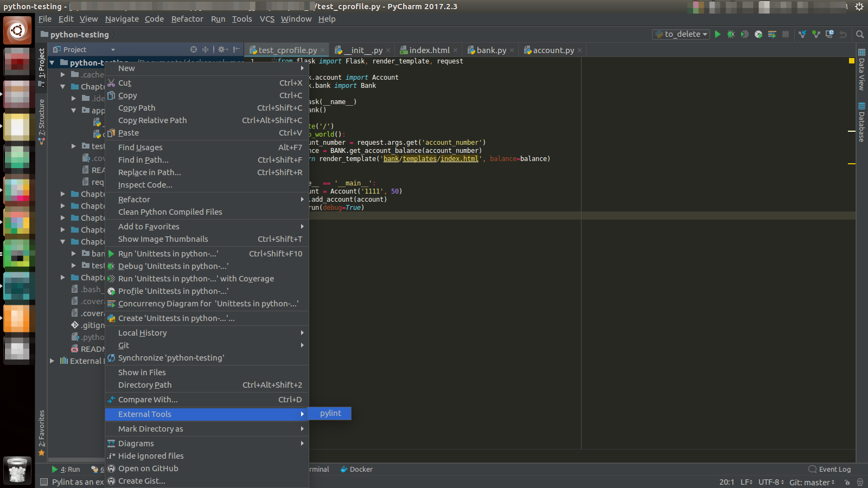Click Collapse All icon in Project panel
The height and width of the screenshot is (488, 868).
pyautogui.click(x=205, y=49)
